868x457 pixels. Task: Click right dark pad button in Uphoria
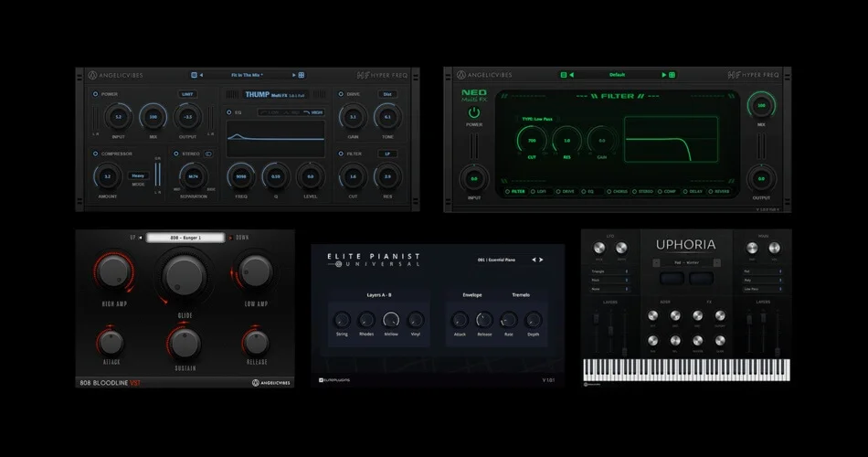point(701,278)
